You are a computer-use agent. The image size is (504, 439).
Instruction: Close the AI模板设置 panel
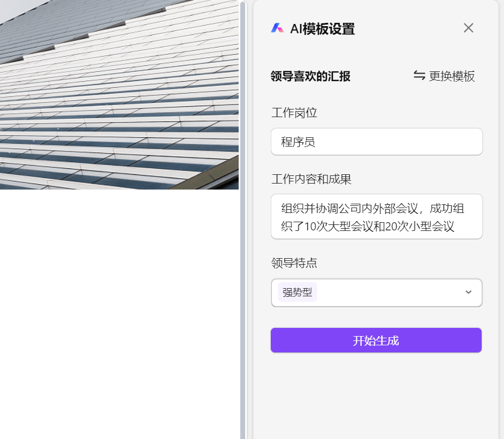(x=469, y=28)
